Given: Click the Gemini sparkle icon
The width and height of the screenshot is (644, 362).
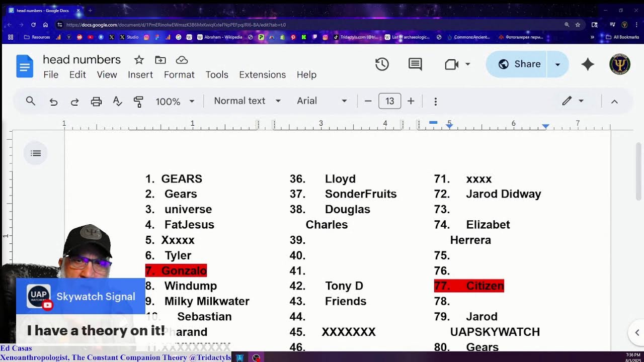Looking at the screenshot, I should tap(588, 64).
